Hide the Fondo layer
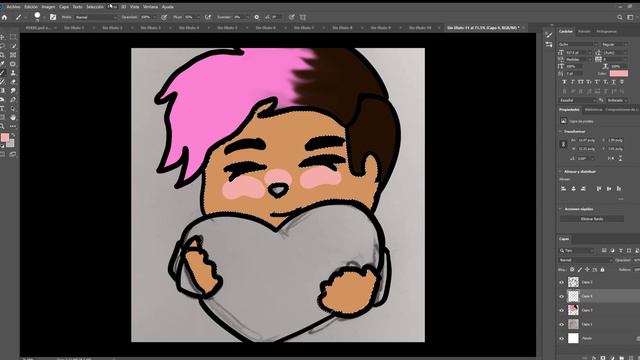The width and height of the screenshot is (640, 360). pyautogui.click(x=562, y=338)
